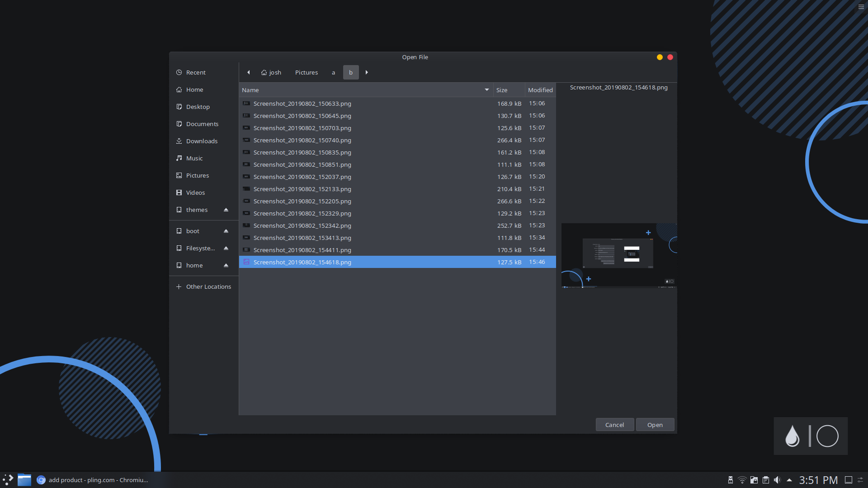Go to josh home in path bar
The width and height of the screenshot is (868, 488).
tap(271, 72)
